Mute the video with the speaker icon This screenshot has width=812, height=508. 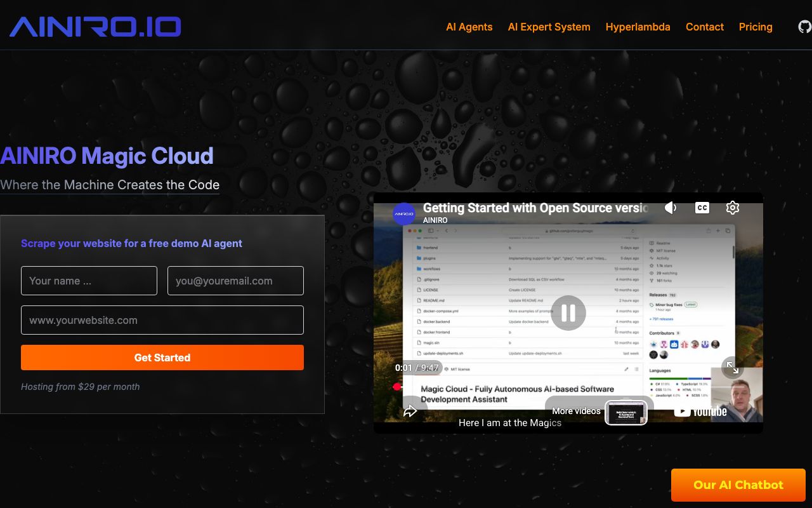point(671,208)
